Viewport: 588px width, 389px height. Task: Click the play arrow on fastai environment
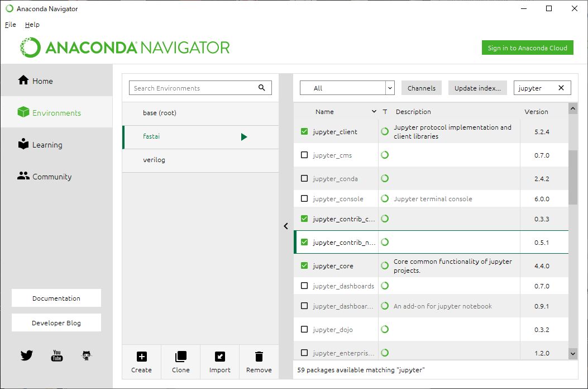point(244,137)
